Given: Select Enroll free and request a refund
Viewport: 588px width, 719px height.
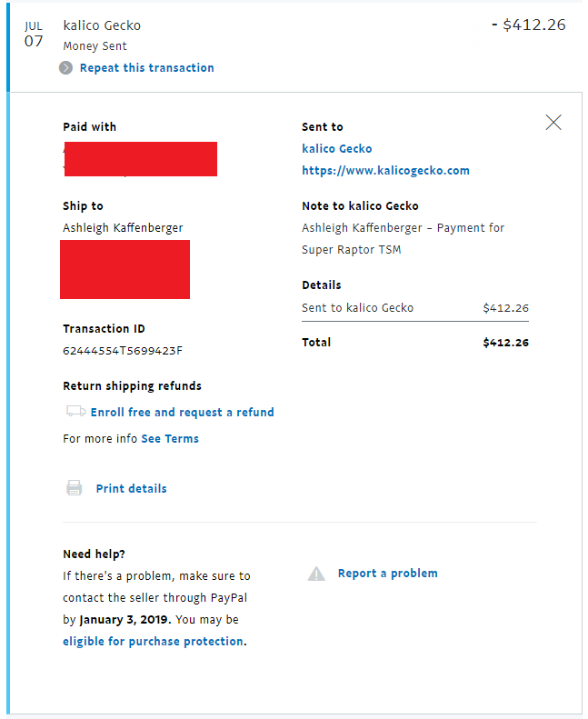Looking at the screenshot, I should point(182,413).
